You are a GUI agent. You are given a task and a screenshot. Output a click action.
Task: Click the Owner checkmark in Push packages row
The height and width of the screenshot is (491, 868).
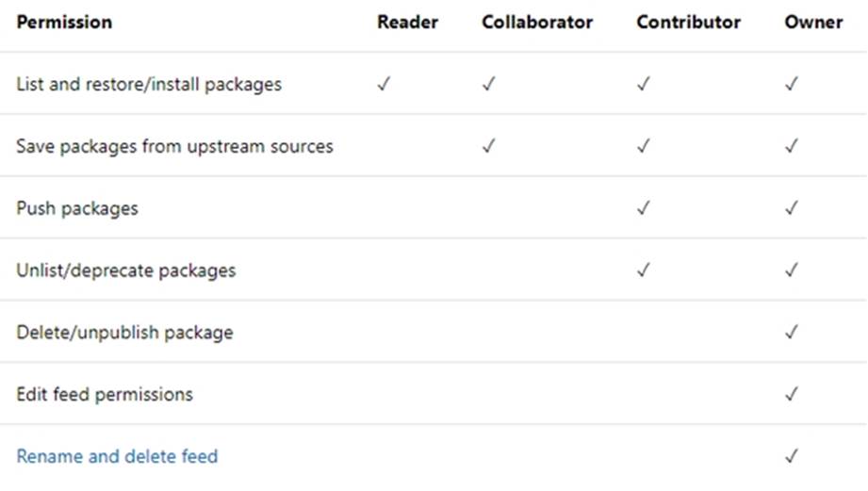point(791,208)
